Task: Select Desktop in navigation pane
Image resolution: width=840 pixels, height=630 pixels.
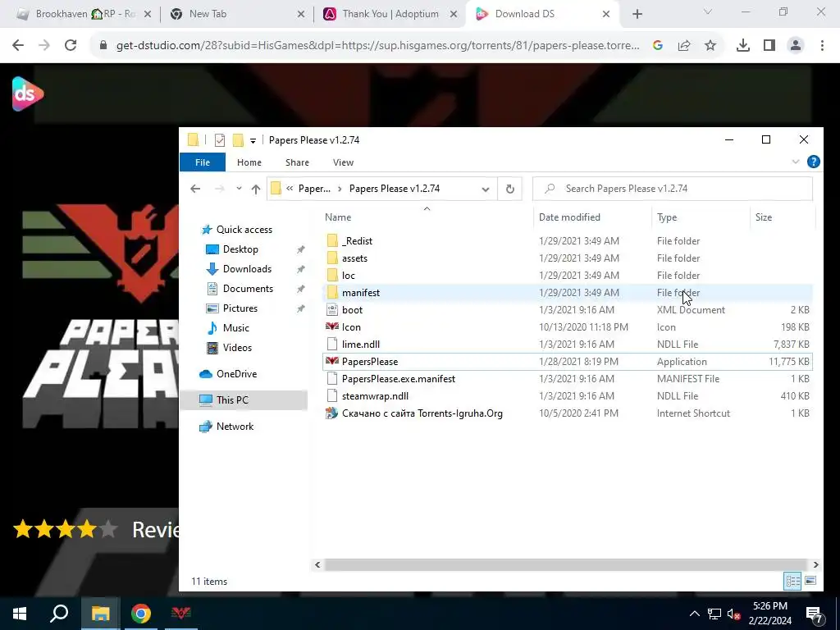Action: pos(240,249)
